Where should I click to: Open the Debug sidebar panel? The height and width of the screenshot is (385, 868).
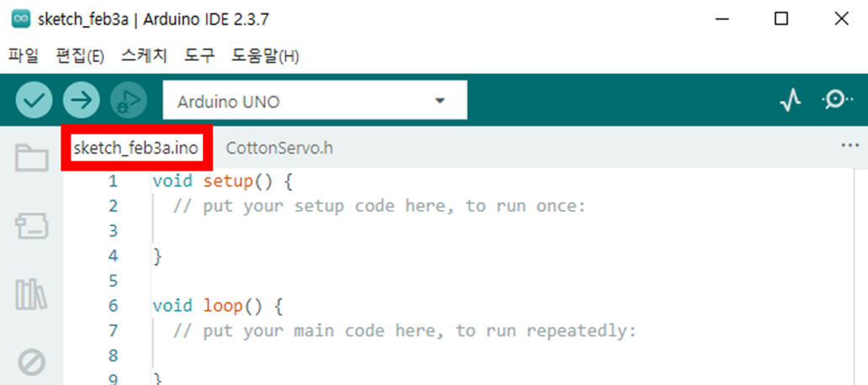[32, 362]
